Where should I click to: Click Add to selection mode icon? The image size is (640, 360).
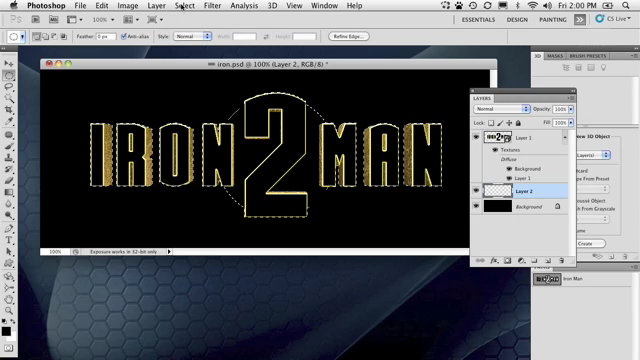coord(45,36)
